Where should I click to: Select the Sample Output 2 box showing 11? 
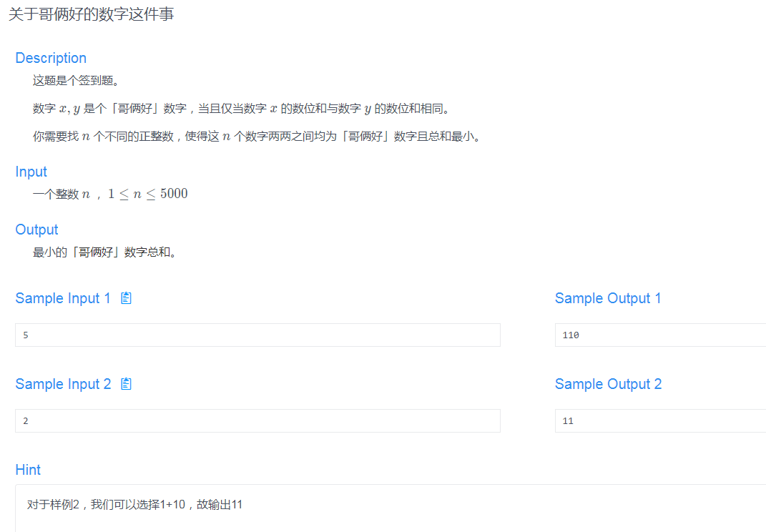pos(659,420)
